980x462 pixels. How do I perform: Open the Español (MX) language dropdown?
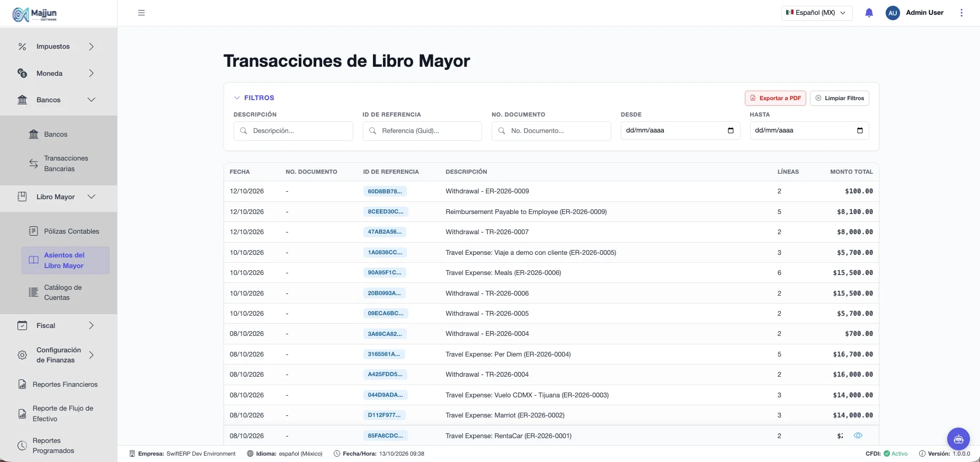[x=817, y=13]
